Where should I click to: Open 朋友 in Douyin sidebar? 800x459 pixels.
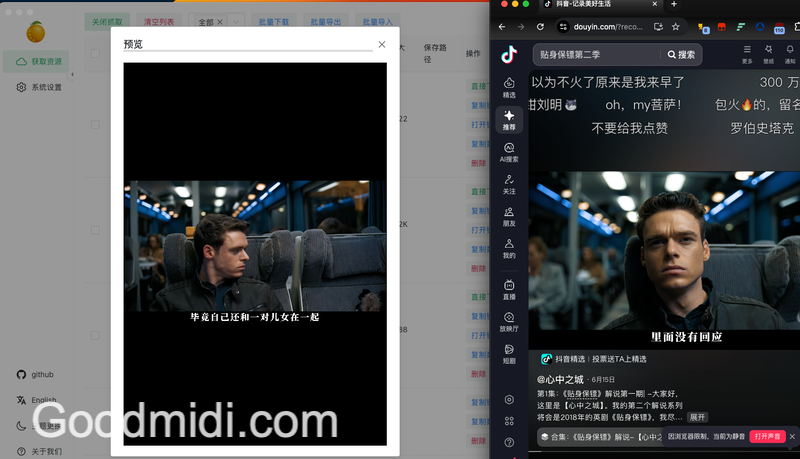pos(509,217)
